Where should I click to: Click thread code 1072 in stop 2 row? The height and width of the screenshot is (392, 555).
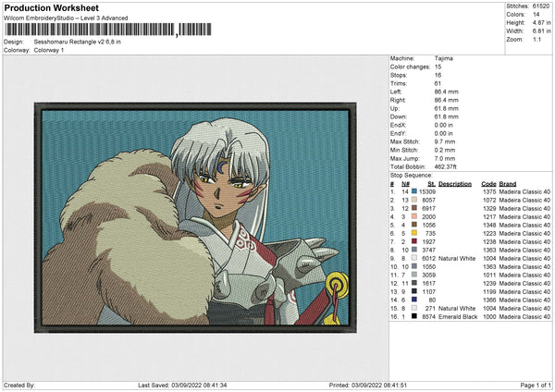(x=489, y=200)
